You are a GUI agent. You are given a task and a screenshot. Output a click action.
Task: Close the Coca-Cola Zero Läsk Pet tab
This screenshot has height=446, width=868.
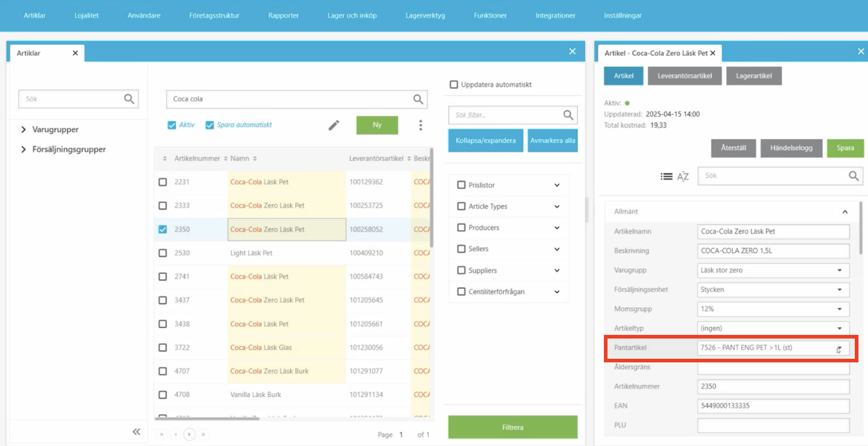[x=713, y=53]
